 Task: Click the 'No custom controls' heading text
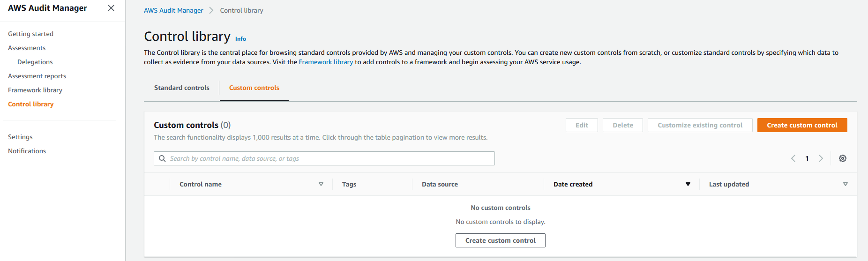tap(501, 208)
